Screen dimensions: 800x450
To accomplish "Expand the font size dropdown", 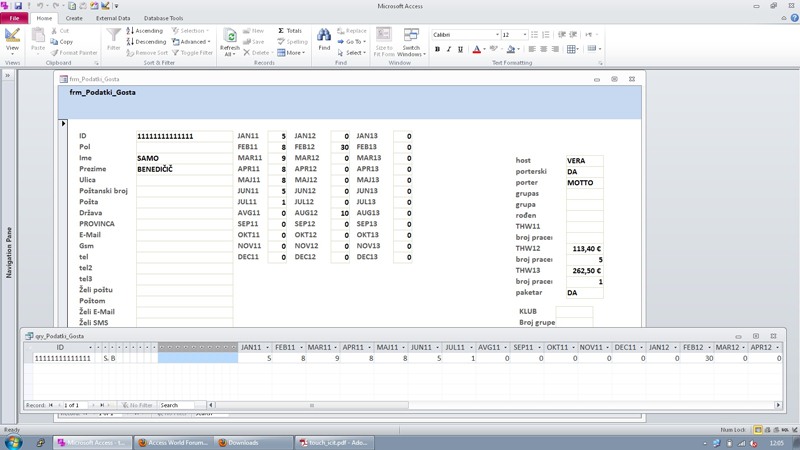I will [x=525, y=35].
